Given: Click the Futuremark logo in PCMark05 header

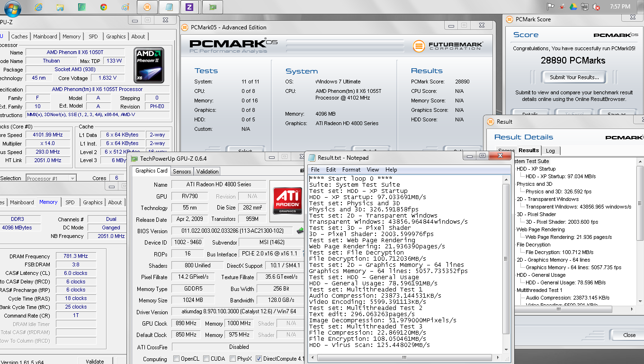Looking at the screenshot, I should point(447,46).
